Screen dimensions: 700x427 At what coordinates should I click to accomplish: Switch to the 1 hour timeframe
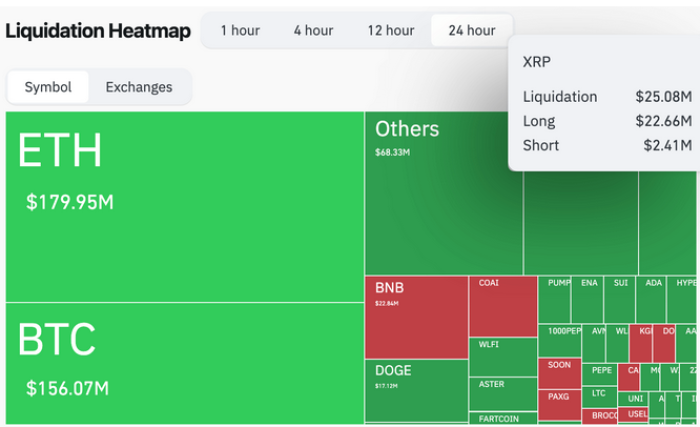pos(240,30)
